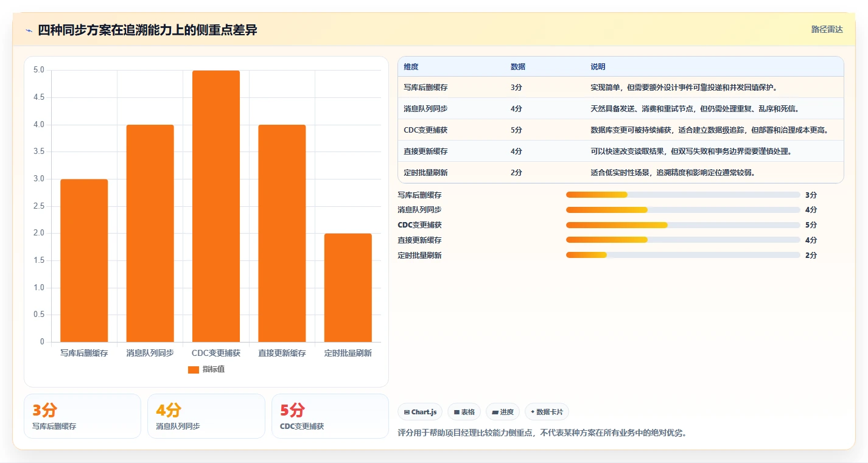The height and width of the screenshot is (463, 868).
Task: Click the 消息队列同步 progress list label
Action: pos(419,210)
